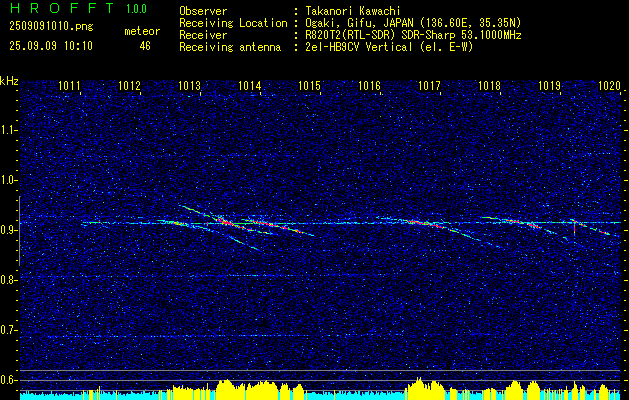Select the R820T2(RTL-SDR) SDR-Sharp receiver text

[x=412, y=35]
